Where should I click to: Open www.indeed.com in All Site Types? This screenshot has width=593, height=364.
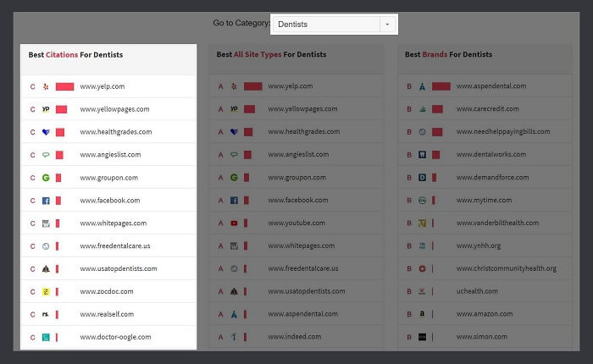(295, 337)
